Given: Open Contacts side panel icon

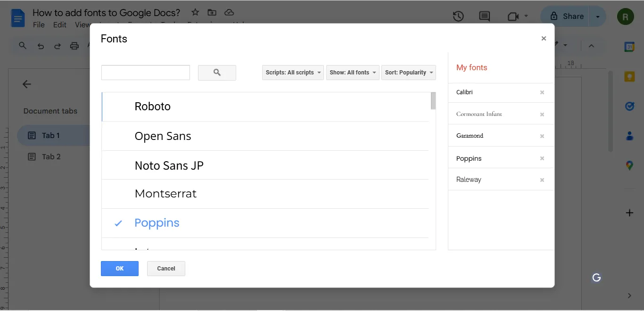Looking at the screenshot, I should pos(629,136).
